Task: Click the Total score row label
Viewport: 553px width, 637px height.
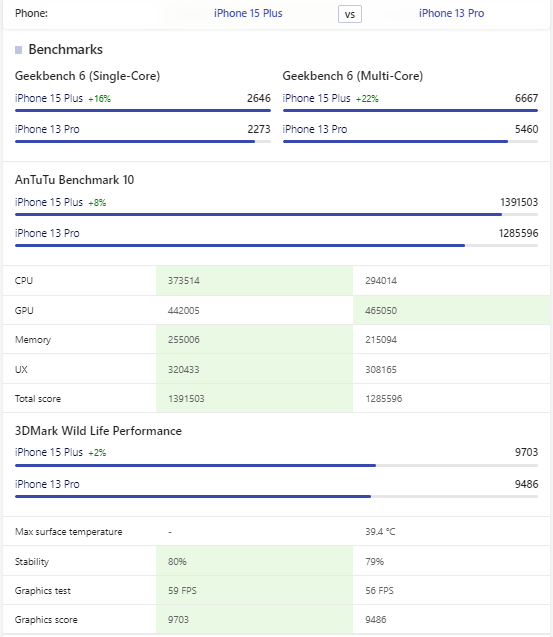Action: (x=38, y=399)
